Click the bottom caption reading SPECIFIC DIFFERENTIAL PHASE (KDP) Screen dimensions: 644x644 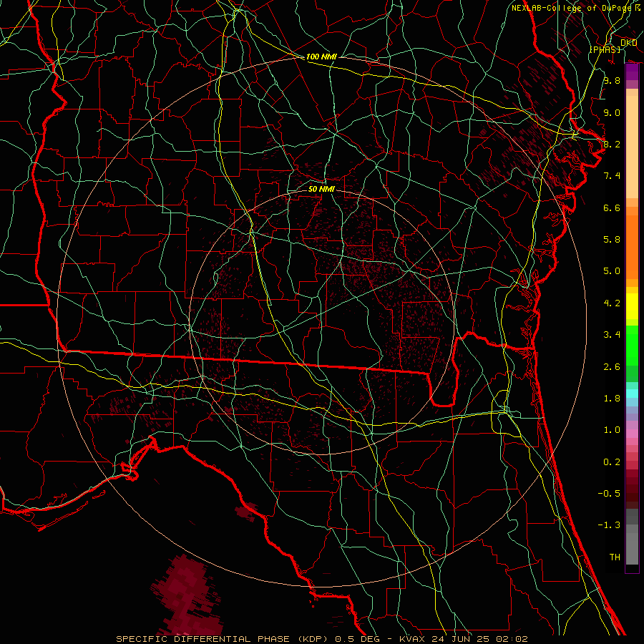(x=222, y=639)
